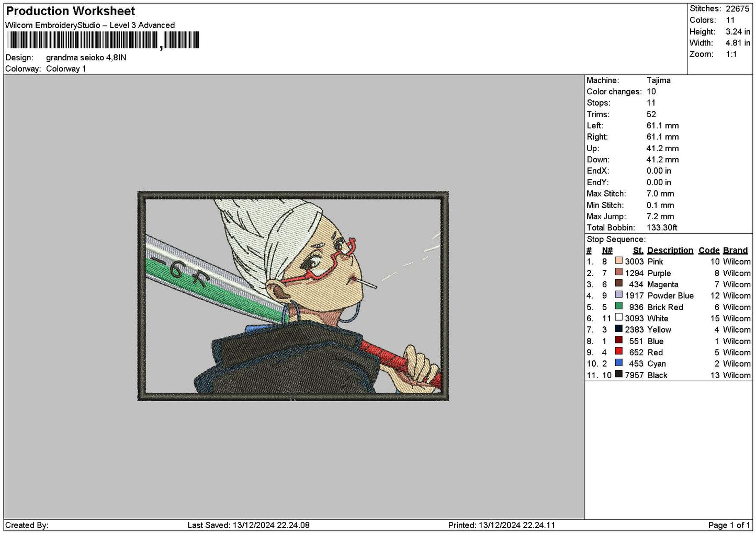
Task: Select the design name "grandma seioko 4,8IN"
Action: tap(86, 58)
